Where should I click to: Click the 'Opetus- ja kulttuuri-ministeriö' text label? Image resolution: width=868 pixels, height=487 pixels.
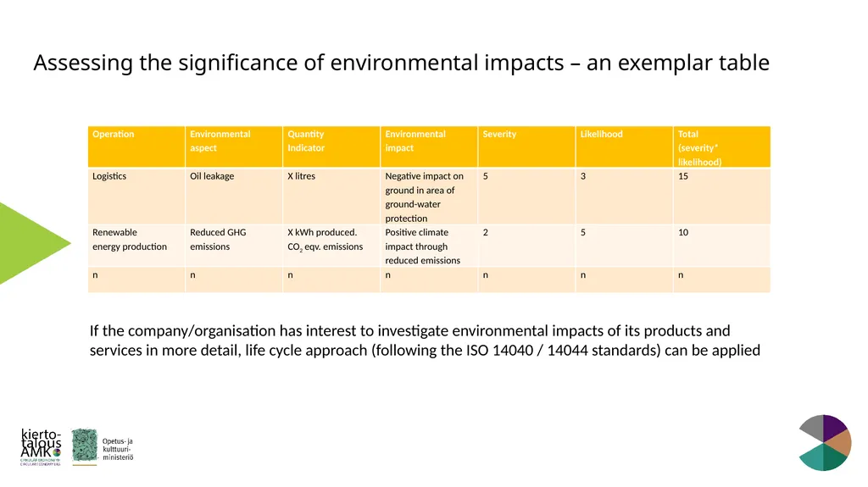(118, 450)
